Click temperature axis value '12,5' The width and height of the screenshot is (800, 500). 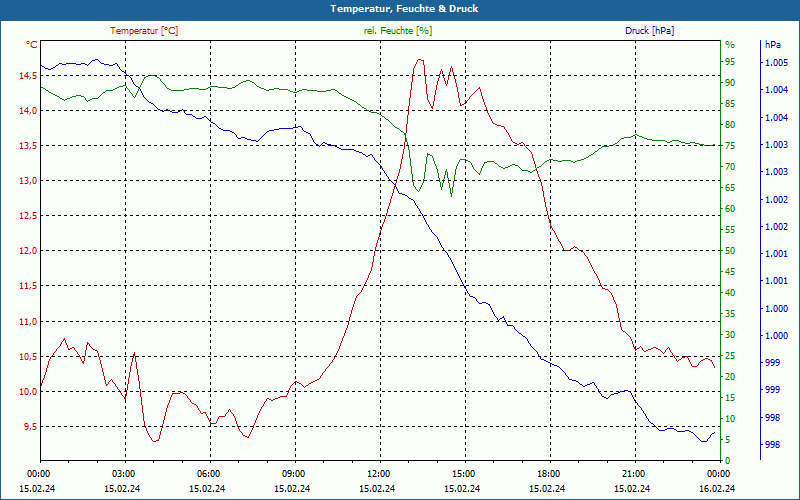[x=28, y=216]
